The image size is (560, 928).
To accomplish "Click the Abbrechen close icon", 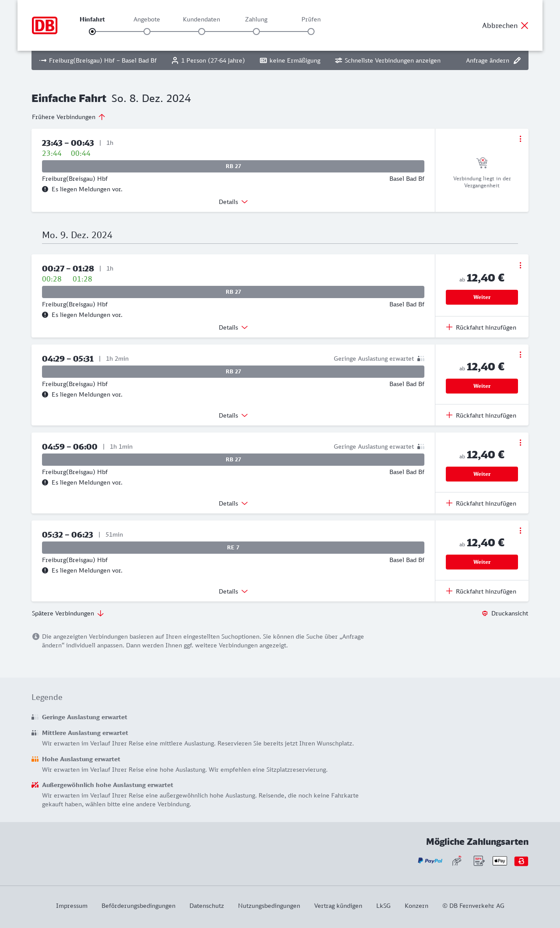I will 525,25.
